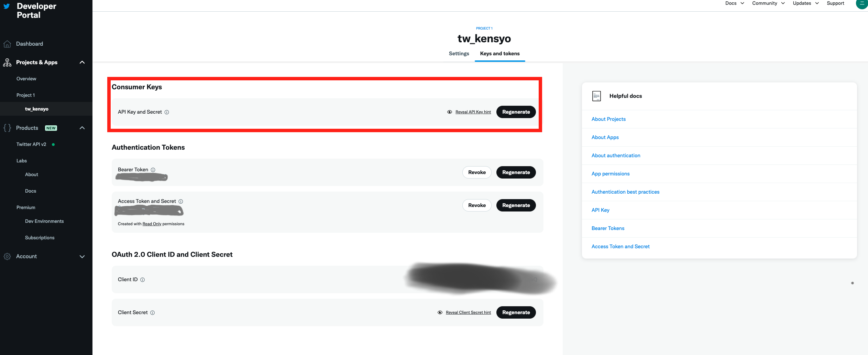This screenshot has height=355, width=868.
Task: Regenerate the API Key and Secret
Action: click(x=516, y=112)
